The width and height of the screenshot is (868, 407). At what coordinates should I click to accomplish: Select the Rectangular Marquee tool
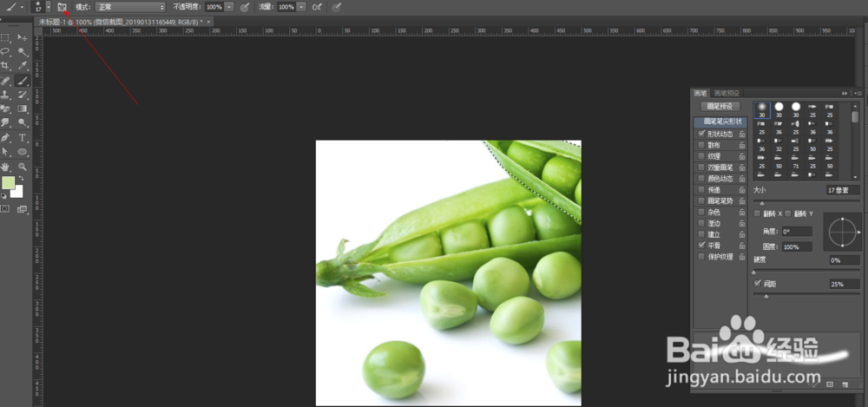5,37
